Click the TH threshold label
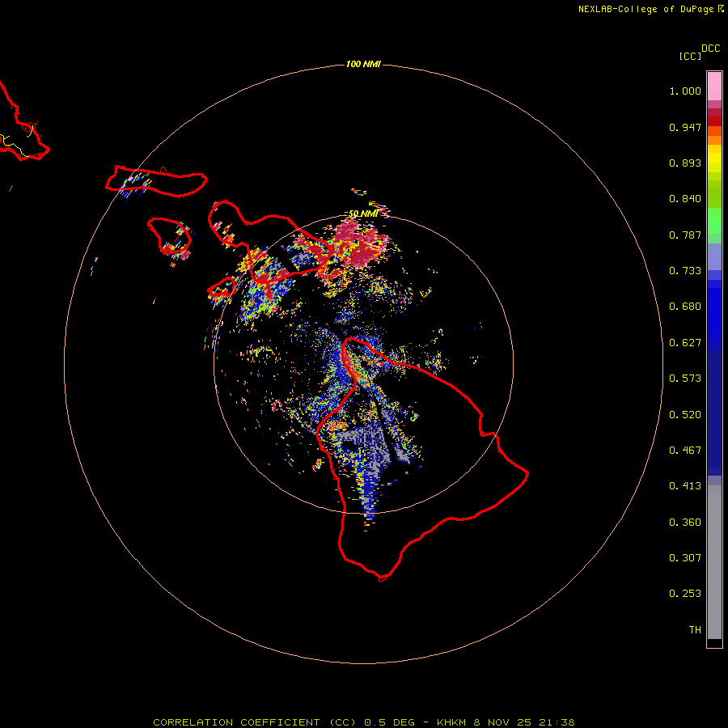The width and height of the screenshot is (728, 728). (695, 630)
